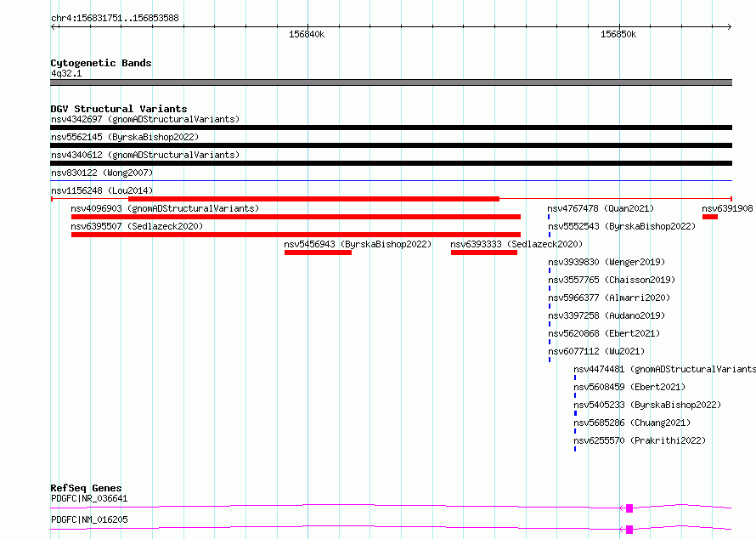The image size is (756, 539).
Task: Open the nsv6255570 Prakrithi2022 variant
Action: [x=640, y=440]
